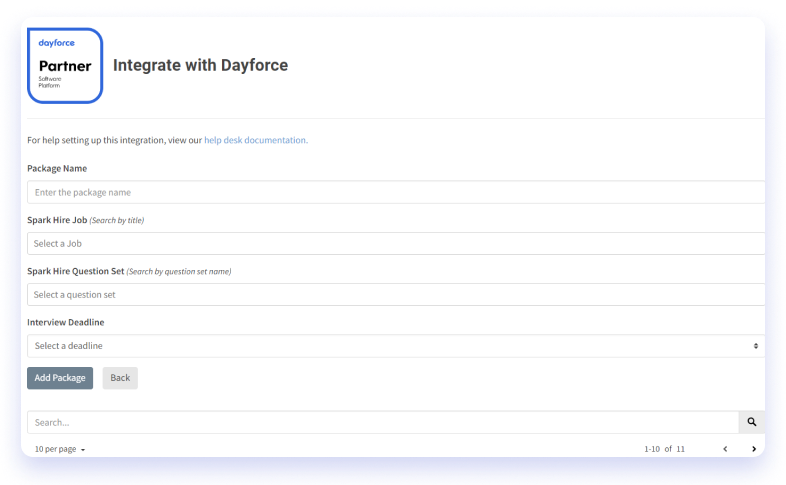Go to previous page with left chevron
This screenshot has width=786, height=485.
pos(725,449)
